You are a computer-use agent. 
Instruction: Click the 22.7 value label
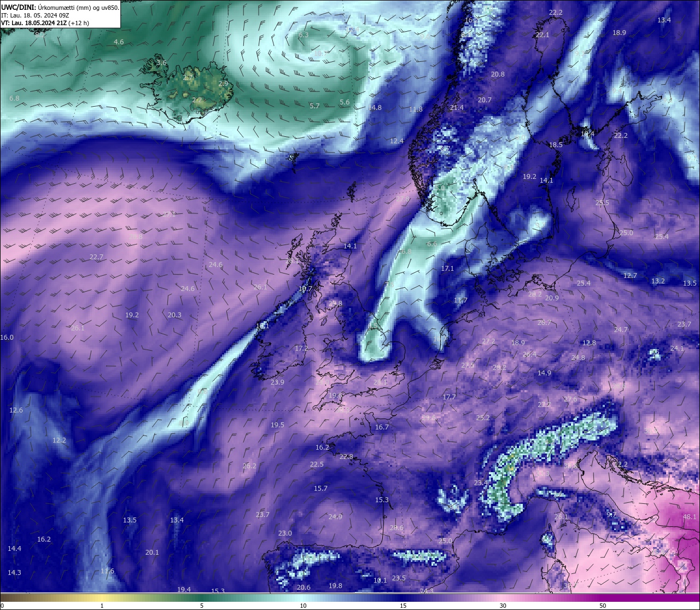click(96, 257)
